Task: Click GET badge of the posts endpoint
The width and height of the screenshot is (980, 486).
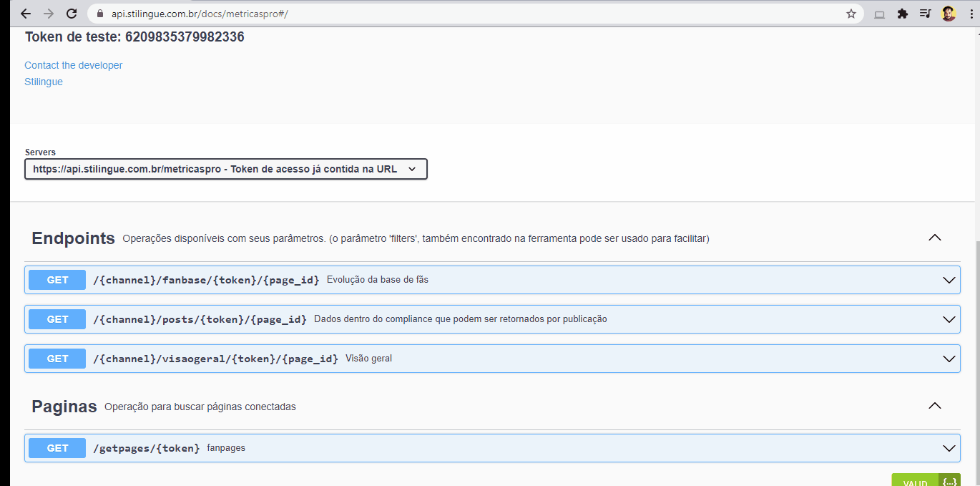Action: coord(57,319)
